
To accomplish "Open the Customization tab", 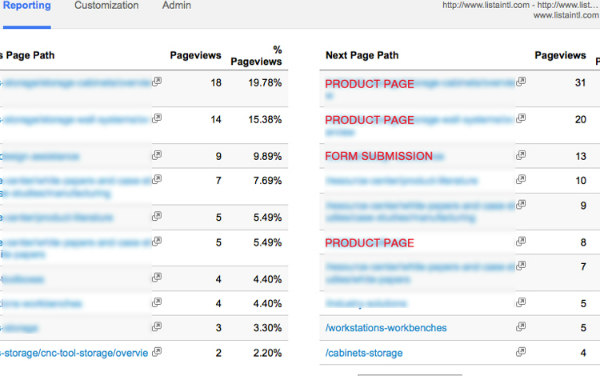I will pos(106,6).
